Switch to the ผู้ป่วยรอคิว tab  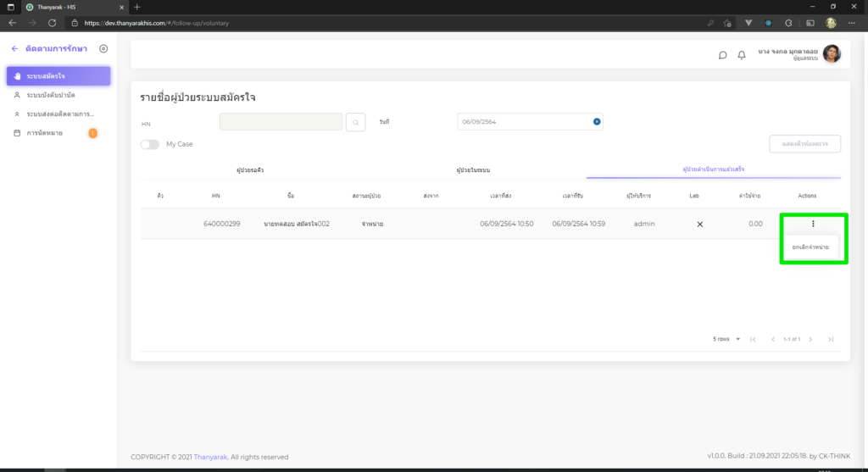point(248,170)
